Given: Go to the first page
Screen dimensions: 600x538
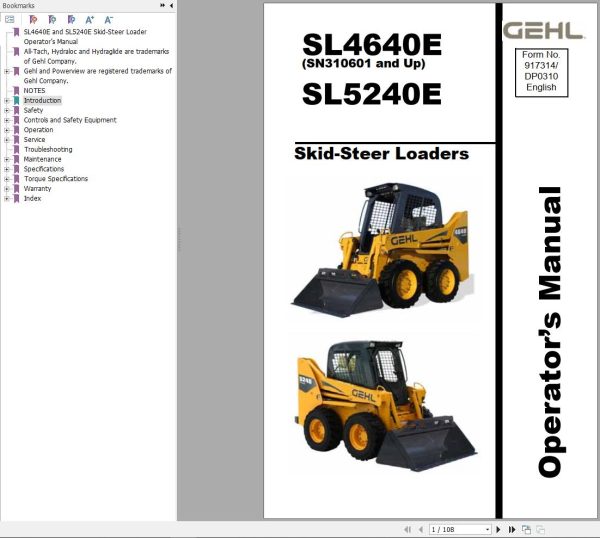Looking at the screenshot, I should [408, 530].
